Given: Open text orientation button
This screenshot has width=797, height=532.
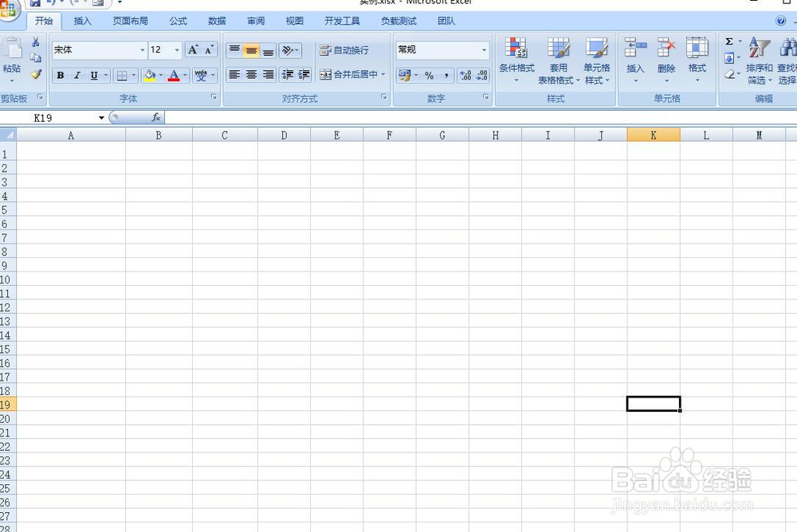Looking at the screenshot, I should [x=290, y=50].
